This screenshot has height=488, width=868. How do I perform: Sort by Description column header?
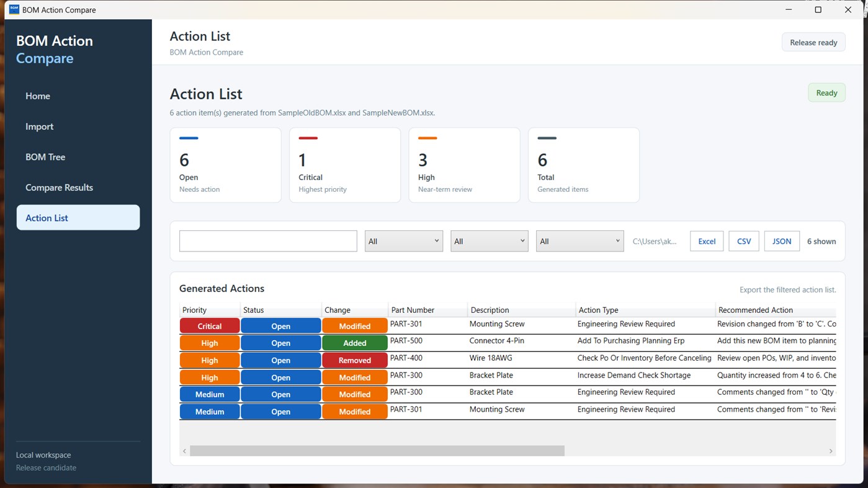[521, 310]
